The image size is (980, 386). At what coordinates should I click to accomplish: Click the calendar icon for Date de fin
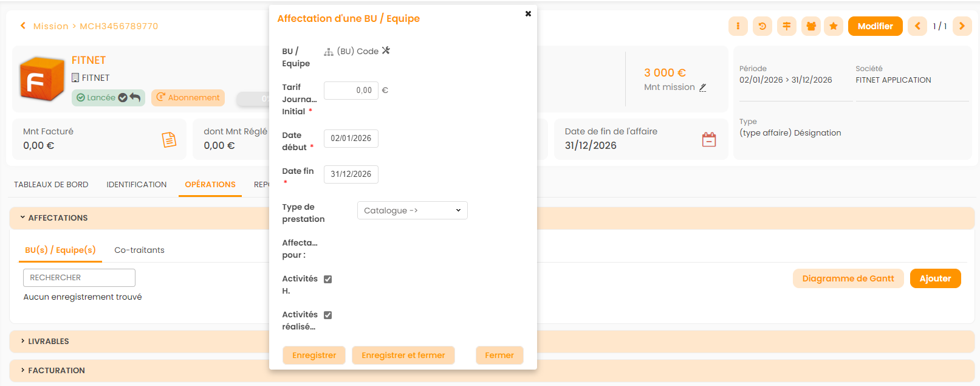click(708, 139)
